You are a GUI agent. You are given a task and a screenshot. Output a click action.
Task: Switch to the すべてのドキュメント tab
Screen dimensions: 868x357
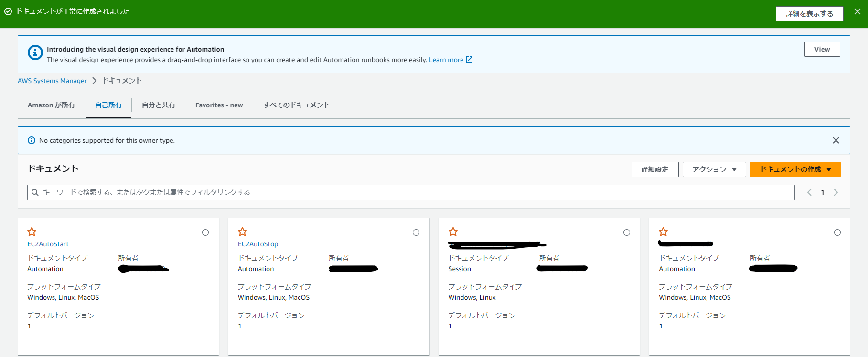coord(297,105)
